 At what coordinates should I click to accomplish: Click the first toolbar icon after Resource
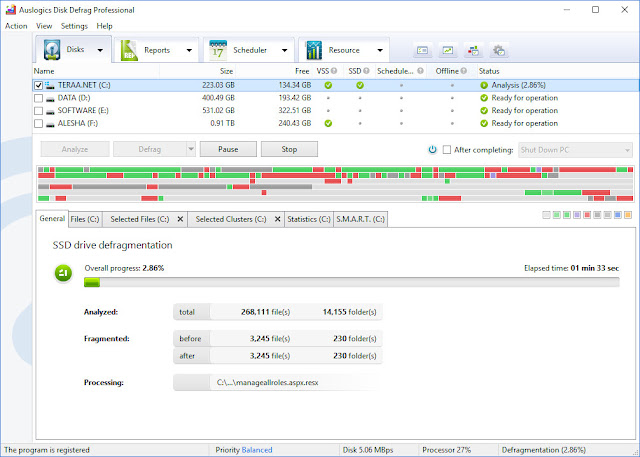tap(422, 51)
